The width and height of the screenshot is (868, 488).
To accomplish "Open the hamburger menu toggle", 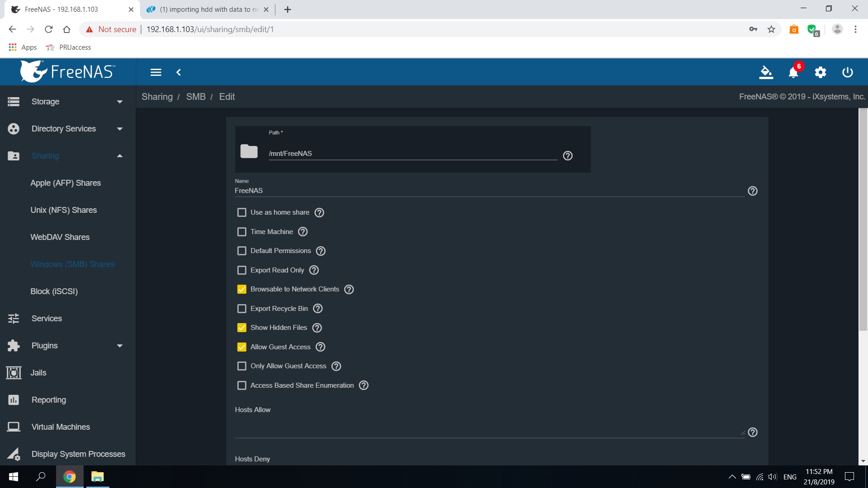I will 156,72.
